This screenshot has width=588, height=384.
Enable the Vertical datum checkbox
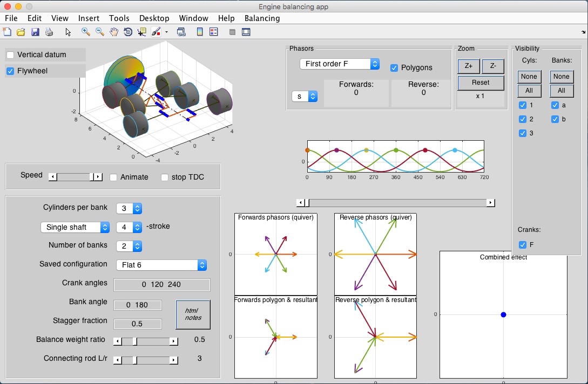pyautogui.click(x=10, y=55)
